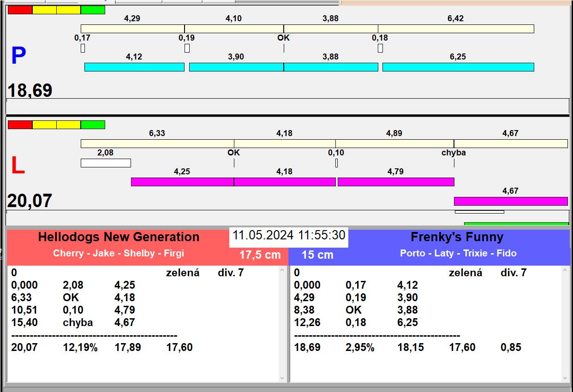Viewport: 573px width, 392px height.
Task: Click the 15 cm jump height label
Action: (x=317, y=255)
